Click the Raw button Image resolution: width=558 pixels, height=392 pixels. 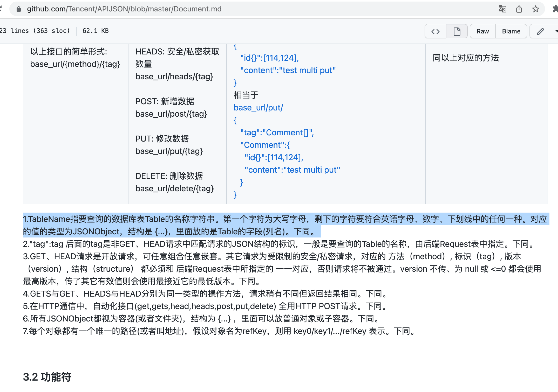(482, 31)
